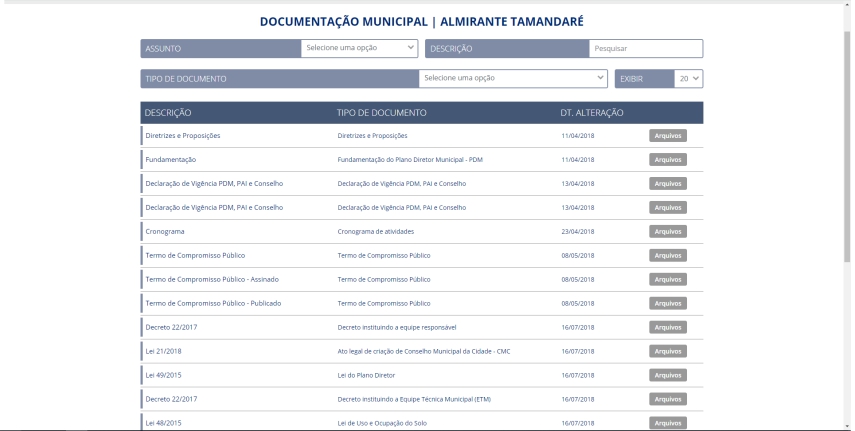855x431 pixels.
Task: Open the Exibir count dropdown
Action: pos(689,78)
